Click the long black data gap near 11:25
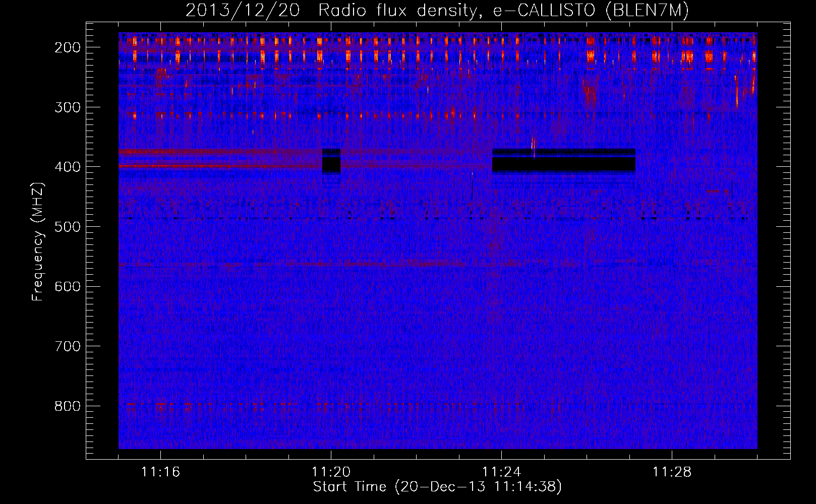Image resolution: width=816 pixels, height=504 pixels. 563,161
